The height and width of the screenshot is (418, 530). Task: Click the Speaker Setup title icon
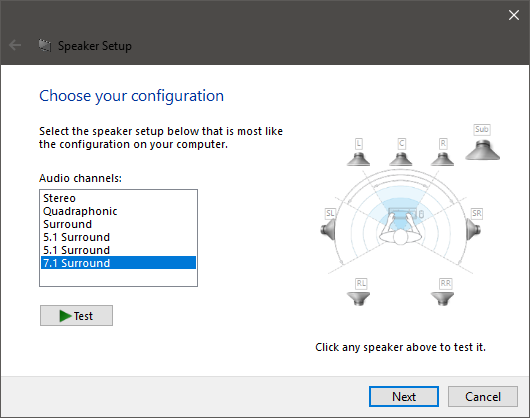pos(45,45)
